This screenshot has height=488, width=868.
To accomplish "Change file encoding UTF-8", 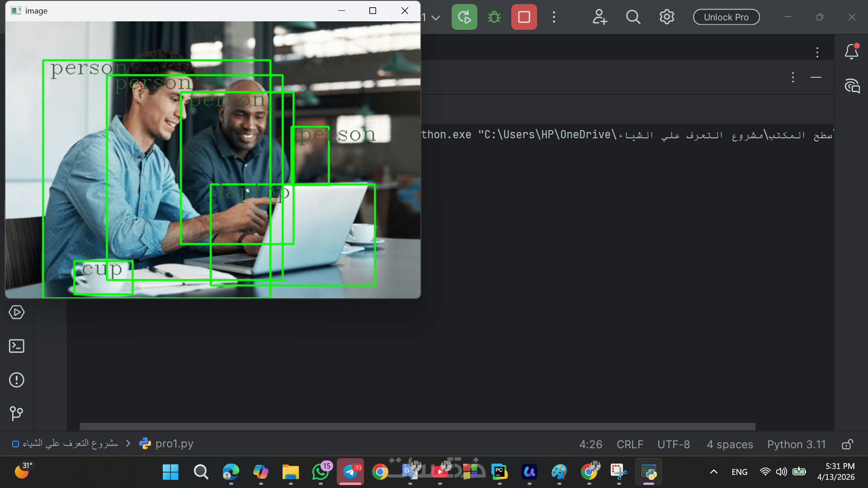I will click(x=674, y=445).
